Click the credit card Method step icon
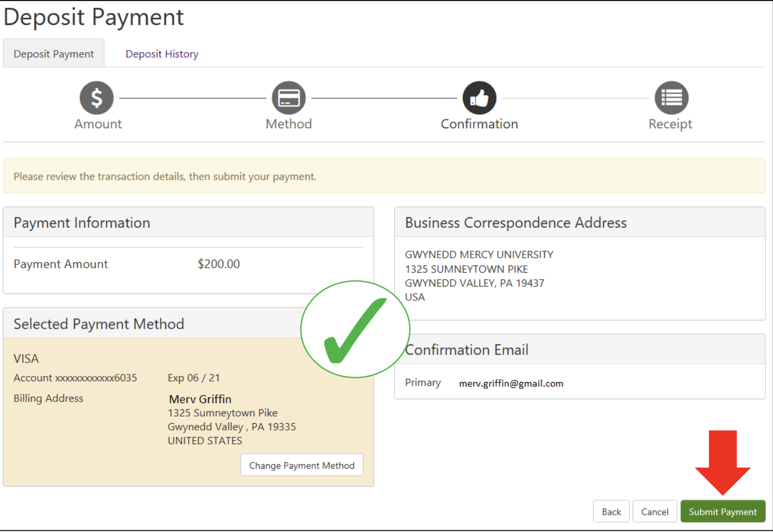The image size is (773, 532). [x=289, y=98]
